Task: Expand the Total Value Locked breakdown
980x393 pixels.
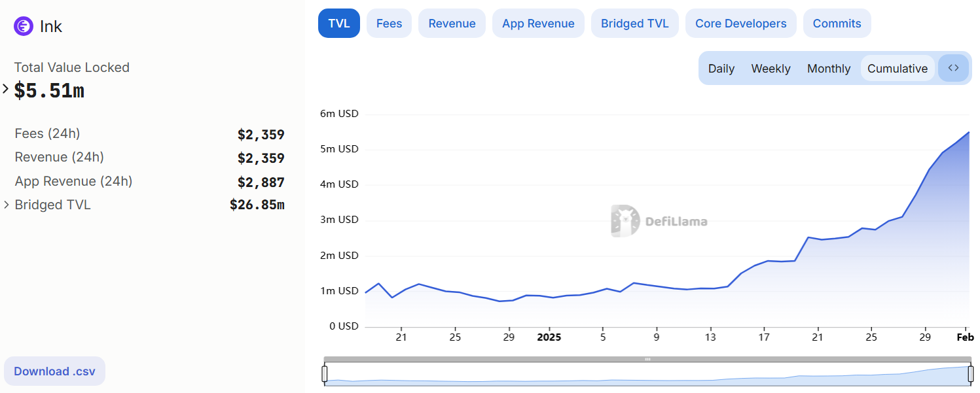Action: (x=6, y=90)
